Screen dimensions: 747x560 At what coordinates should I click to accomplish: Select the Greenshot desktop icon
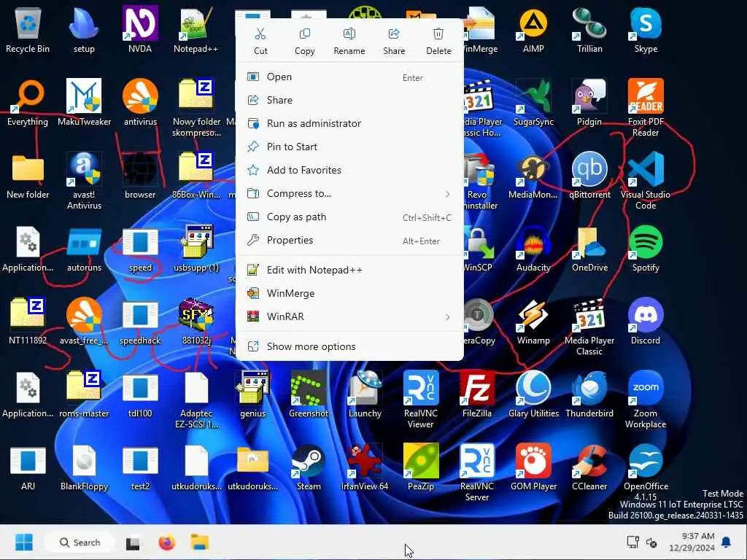pos(309,394)
